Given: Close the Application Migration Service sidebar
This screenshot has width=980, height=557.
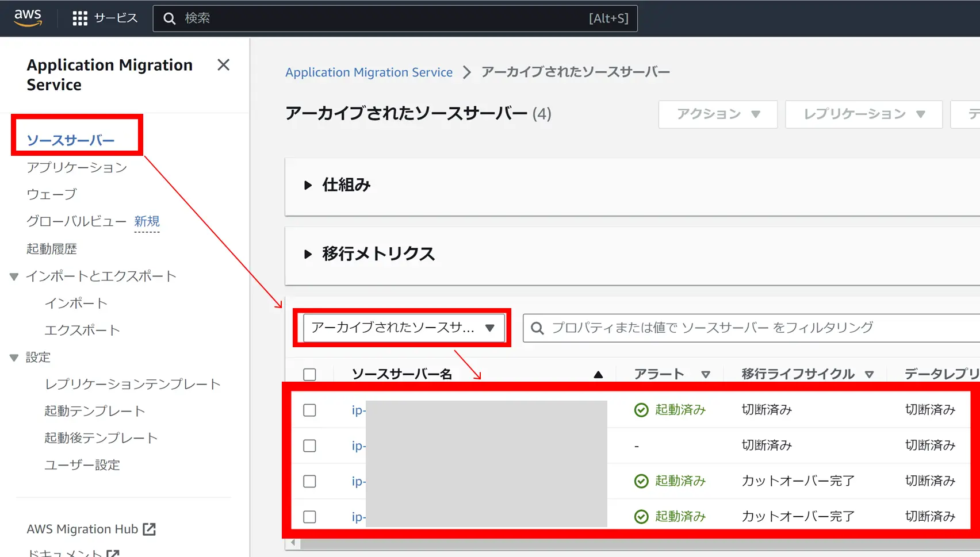Looking at the screenshot, I should pos(223,65).
